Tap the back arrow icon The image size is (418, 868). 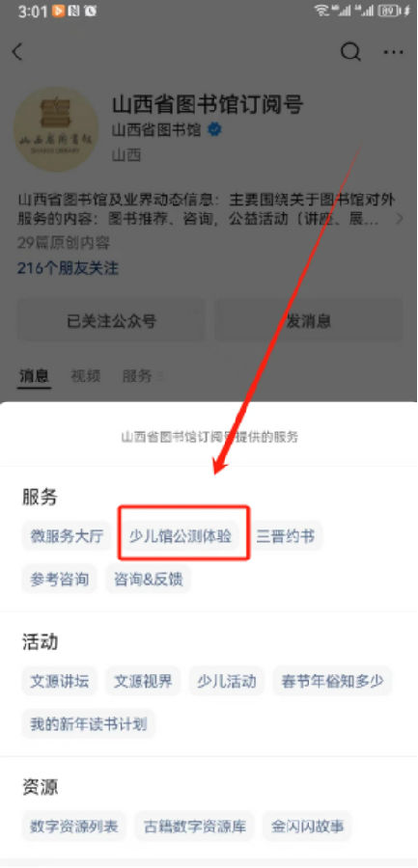point(17,52)
